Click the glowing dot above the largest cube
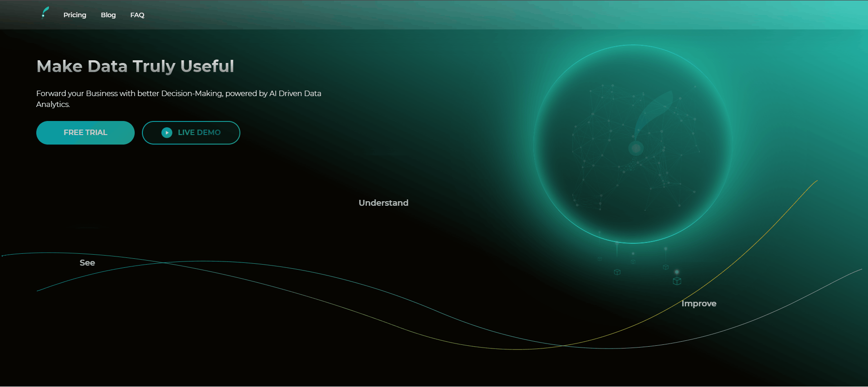The width and height of the screenshot is (868, 387). pyautogui.click(x=677, y=272)
